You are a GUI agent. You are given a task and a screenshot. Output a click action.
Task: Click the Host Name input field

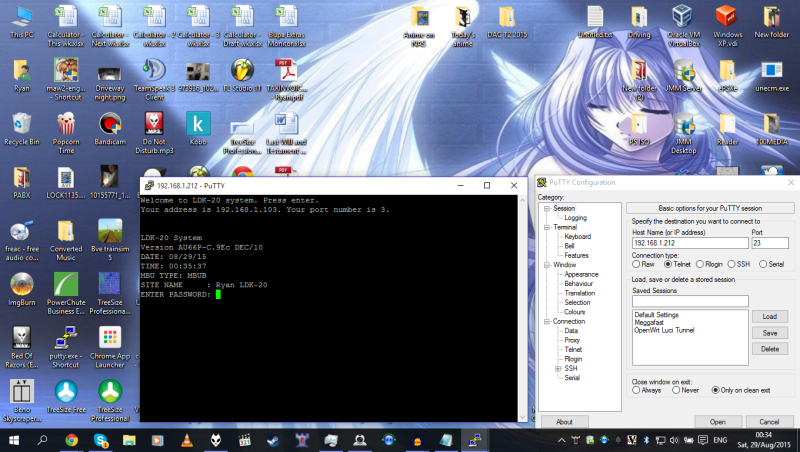(x=690, y=243)
